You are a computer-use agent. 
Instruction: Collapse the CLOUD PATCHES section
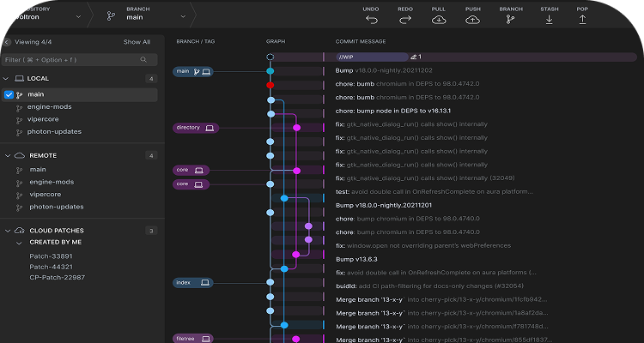pyautogui.click(x=7, y=231)
